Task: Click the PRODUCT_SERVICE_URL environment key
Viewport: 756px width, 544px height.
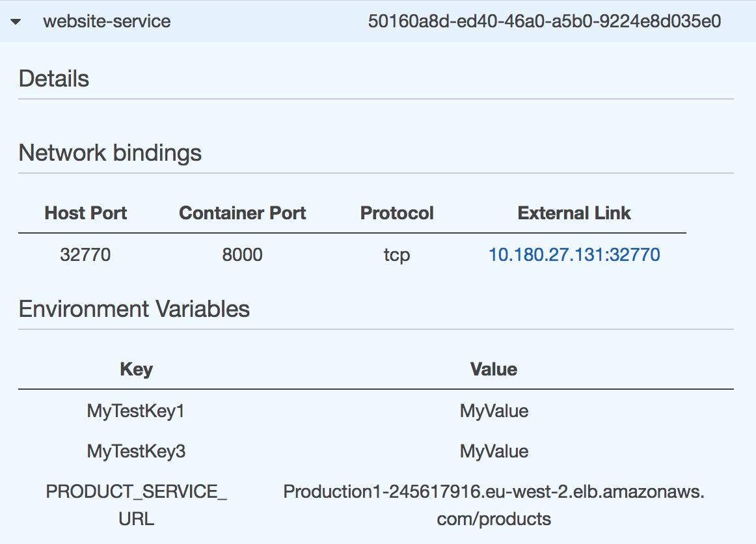Action: 136,505
